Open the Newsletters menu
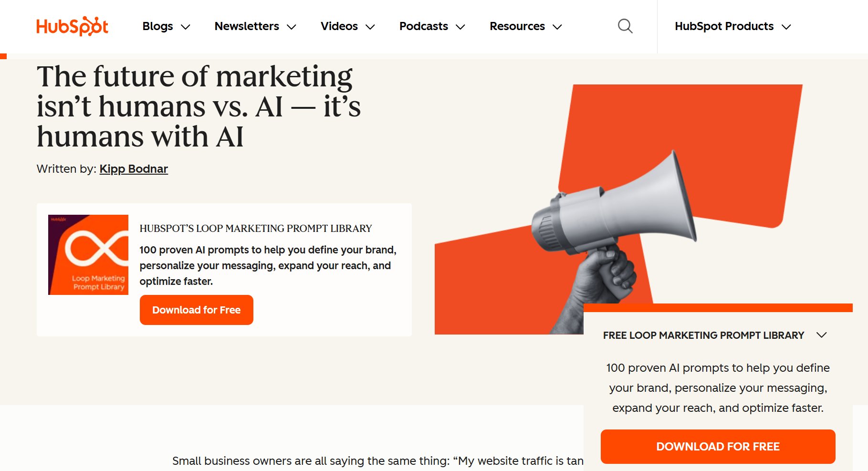The height and width of the screenshot is (471, 868). 247,26
